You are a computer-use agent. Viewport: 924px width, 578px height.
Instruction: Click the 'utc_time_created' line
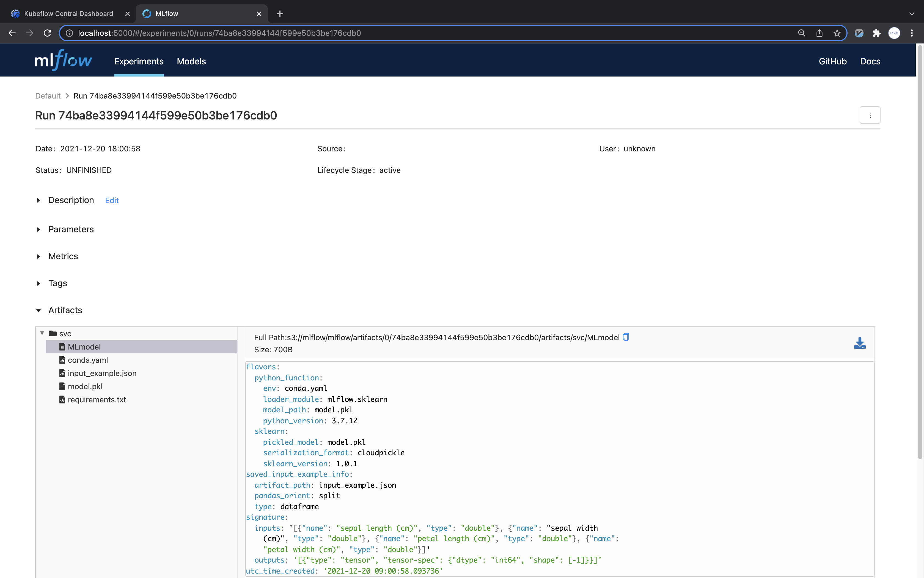(x=344, y=571)
